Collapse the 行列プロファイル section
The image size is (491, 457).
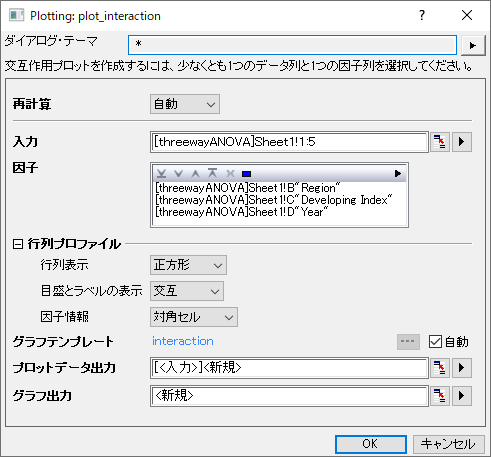18,244
